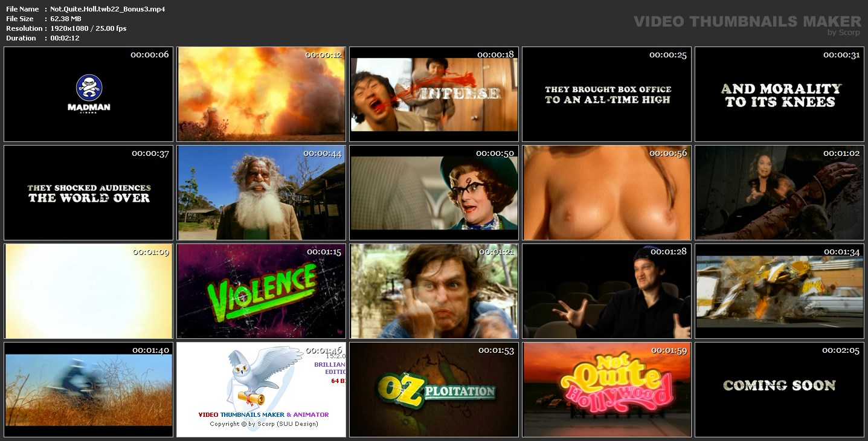Image resolution: width=868 pixels, height=441 pixels.
Task: Click the 00:00:31 timestamp label
Action: [x=841, y=54]
